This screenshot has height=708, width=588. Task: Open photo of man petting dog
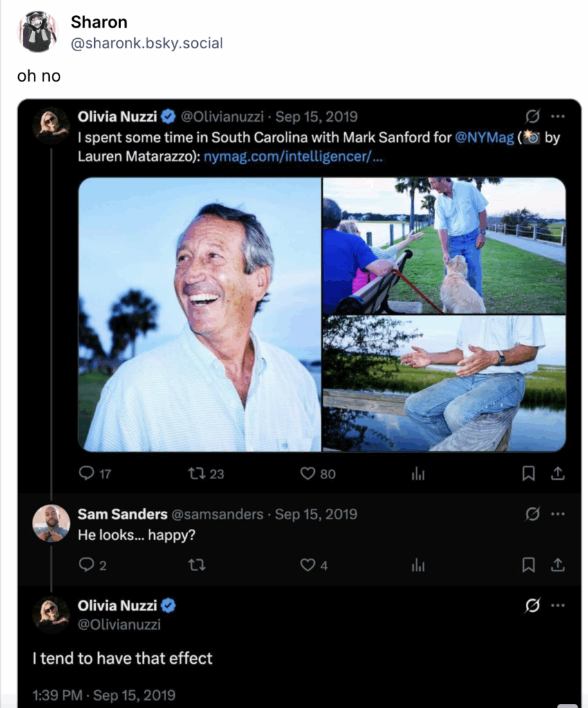click(444, 245)
